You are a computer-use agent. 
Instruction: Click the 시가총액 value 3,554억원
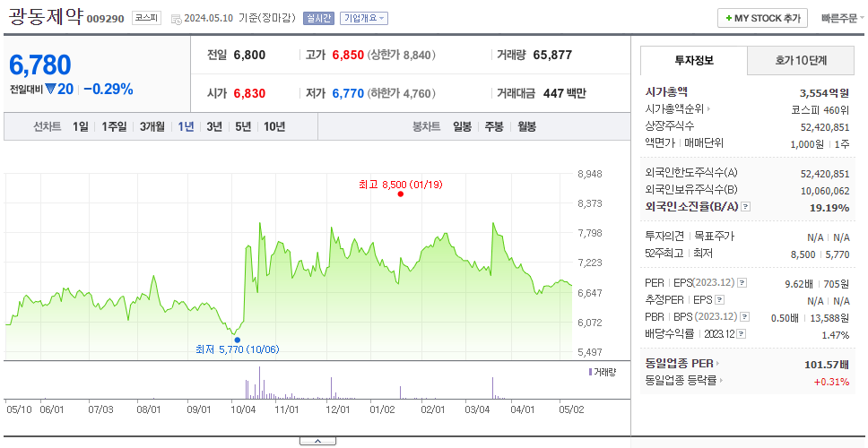(x=824, y=93)
